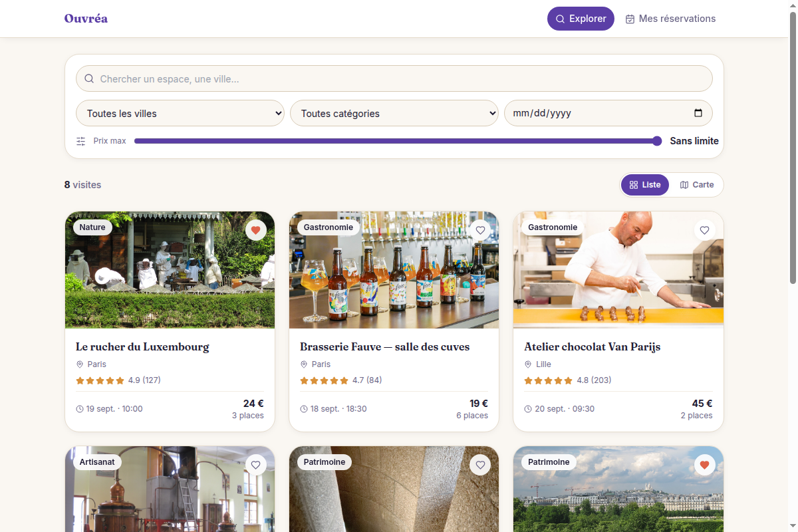
Task: Open Le rucher du Luxembourg title
Action: [142, 346]
